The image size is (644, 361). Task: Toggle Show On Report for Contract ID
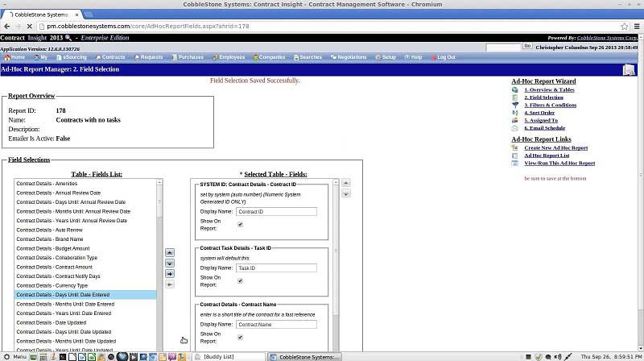(240, 225)
